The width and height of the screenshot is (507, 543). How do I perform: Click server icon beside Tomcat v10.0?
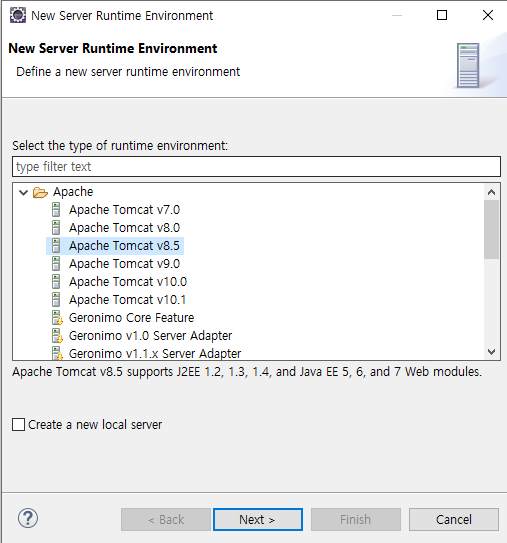tap(56, 282)
